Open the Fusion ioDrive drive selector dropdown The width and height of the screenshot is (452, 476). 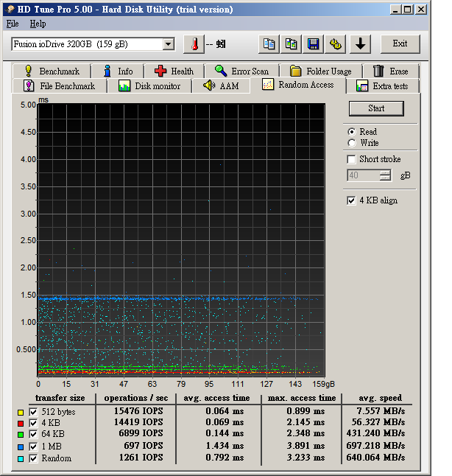(x=168, y=44)
